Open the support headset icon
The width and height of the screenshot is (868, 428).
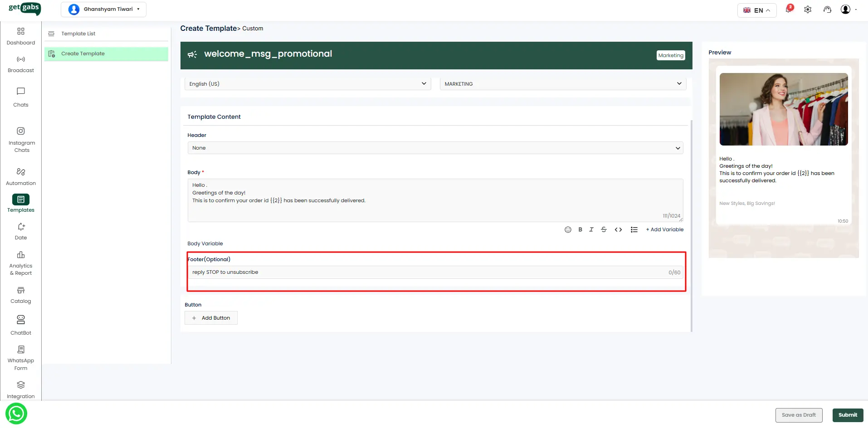[x=827, y=10]
